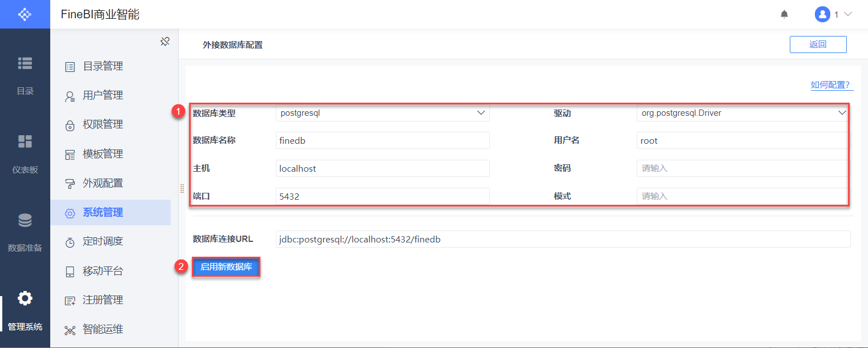Click the 外接数据库配置 heading

tap(232, 44)
